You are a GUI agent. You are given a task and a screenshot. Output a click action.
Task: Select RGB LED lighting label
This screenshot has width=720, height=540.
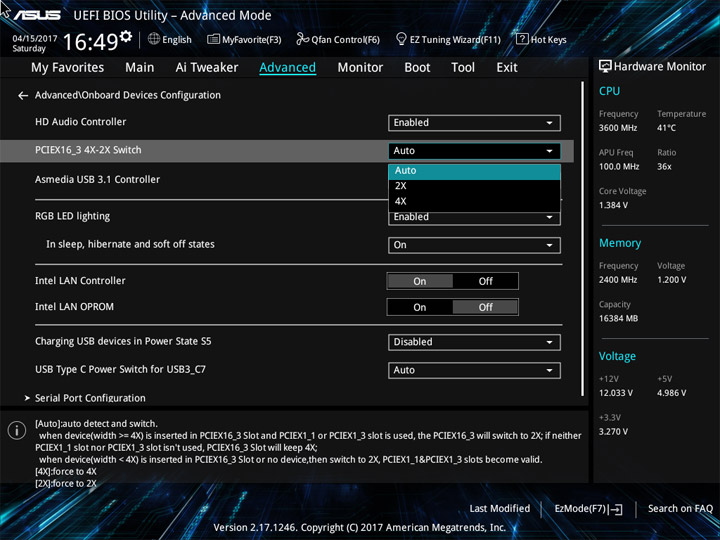(73, 216)
